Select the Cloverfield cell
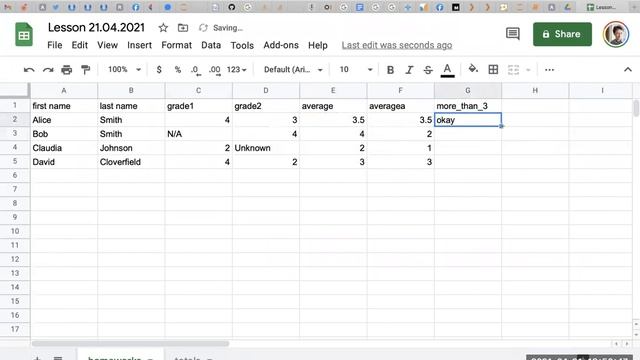640x360 pixels. pos(131,162)
